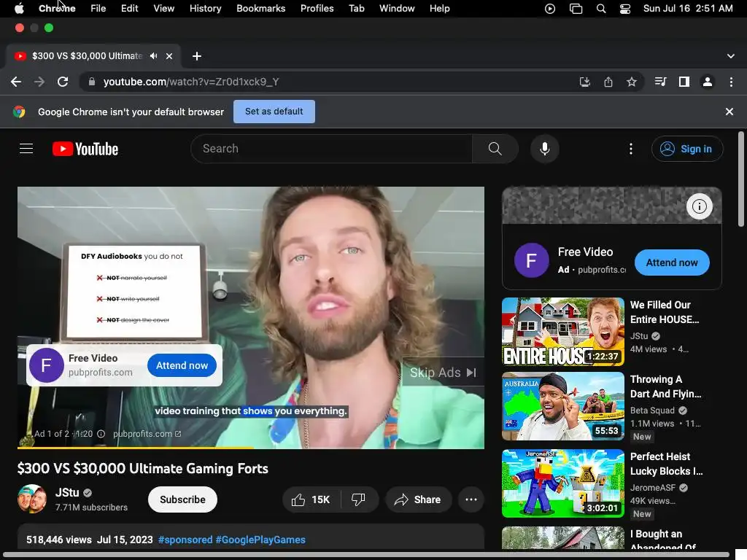Click the JStu channel name
The height and width of the screenshot is (560, 747).
[67, 492]
